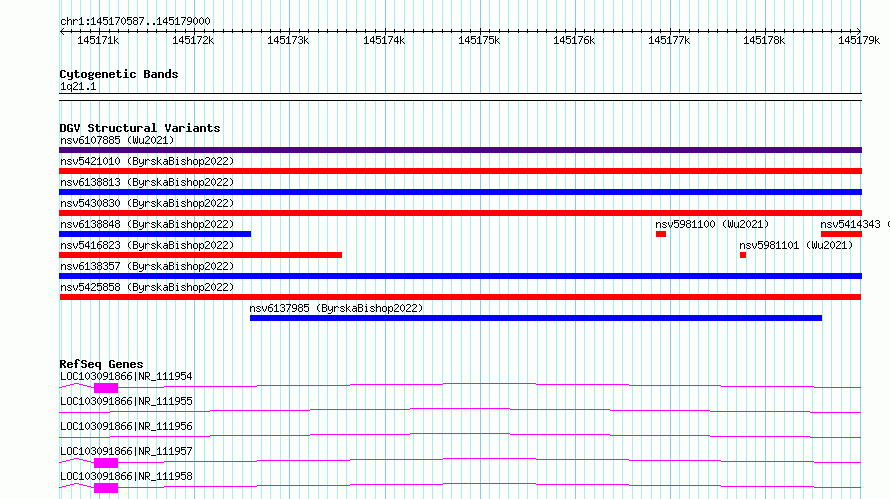890x499 pixels.
Task: Click the 145172k ruler tick label
Action: pos(193,40)
